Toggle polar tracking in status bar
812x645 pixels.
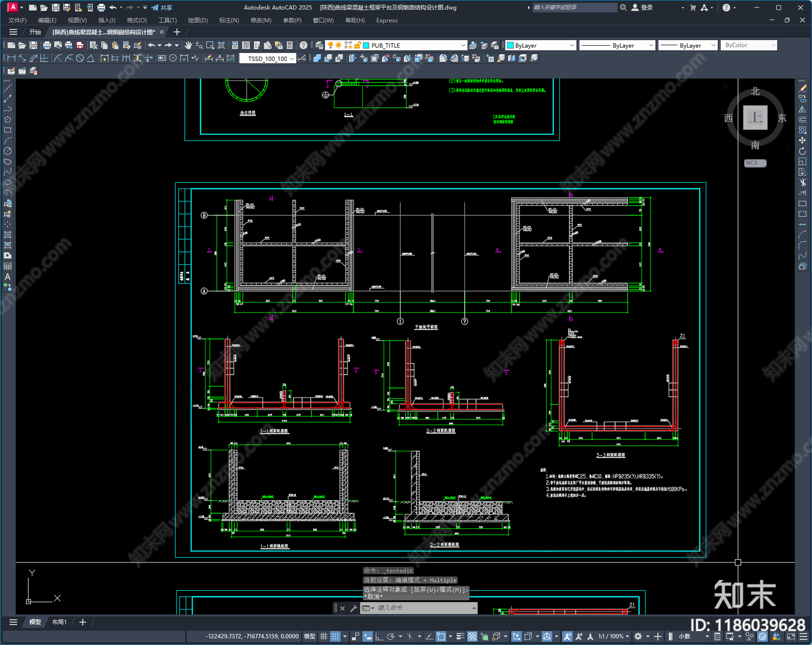(391, 636)
